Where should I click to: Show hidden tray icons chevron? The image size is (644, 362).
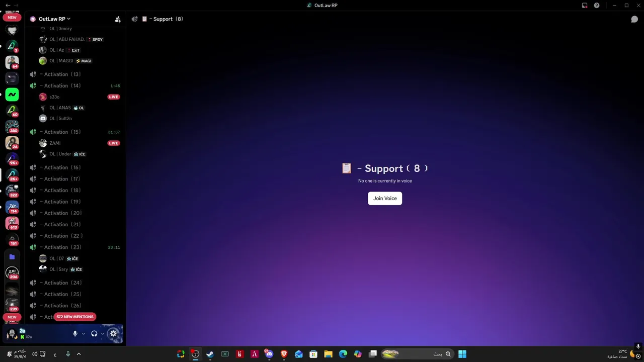(78, 354)
